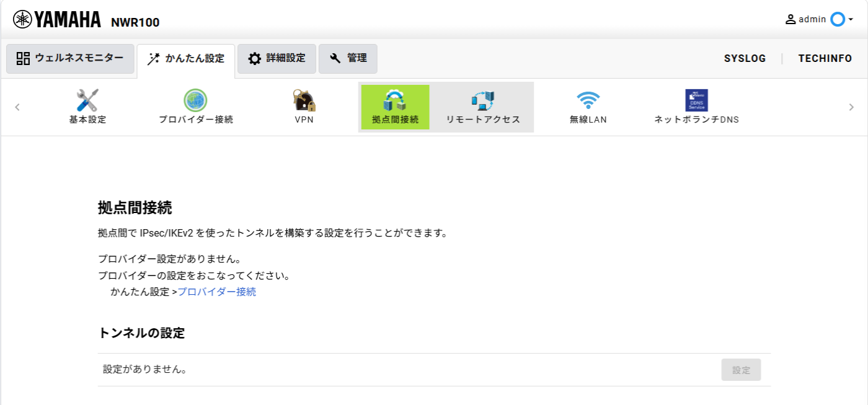Click the admin user avatar icon
Screen dimensions: 868x405
point(790,19)
